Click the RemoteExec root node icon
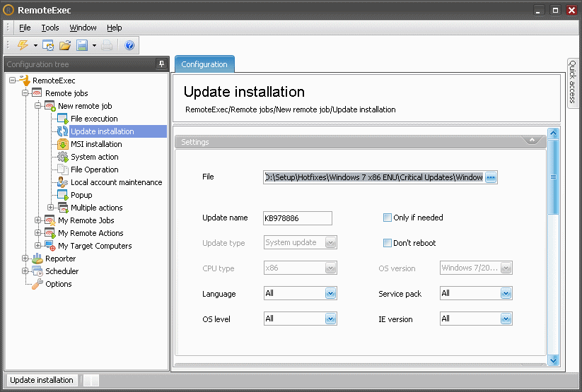The image size is (582, 392). [x=25, y=80]
